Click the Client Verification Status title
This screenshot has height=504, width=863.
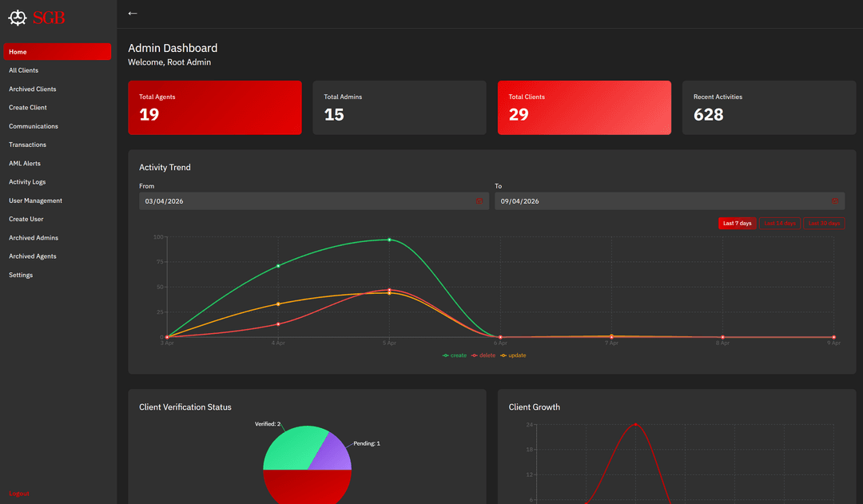(185, 407)
